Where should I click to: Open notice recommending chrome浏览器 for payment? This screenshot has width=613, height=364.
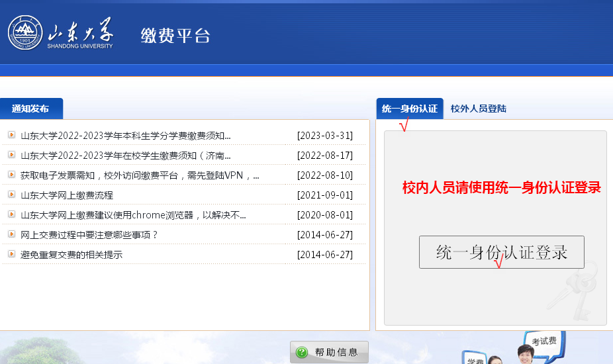tap(133, 215)
